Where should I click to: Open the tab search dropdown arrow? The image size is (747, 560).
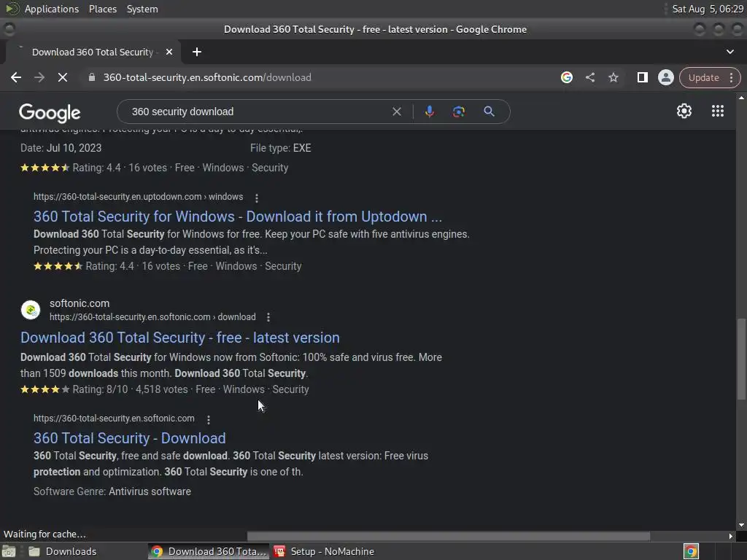tap(729, 52)
